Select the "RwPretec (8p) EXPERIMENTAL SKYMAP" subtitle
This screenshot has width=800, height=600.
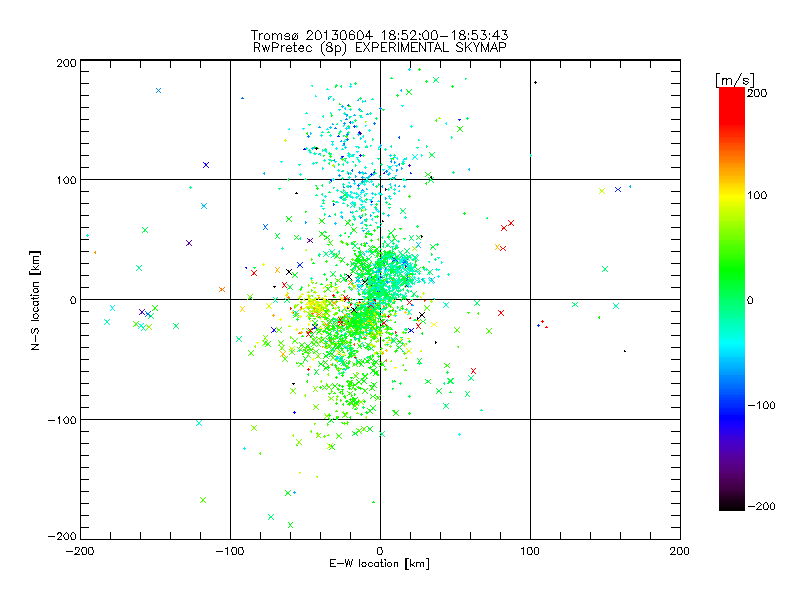[380, 47]
